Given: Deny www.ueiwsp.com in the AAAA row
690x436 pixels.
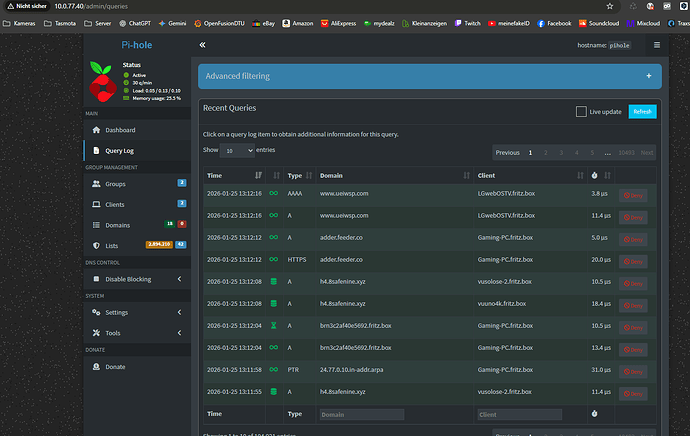Looking at the screenshot, I should tap(633, 195).
